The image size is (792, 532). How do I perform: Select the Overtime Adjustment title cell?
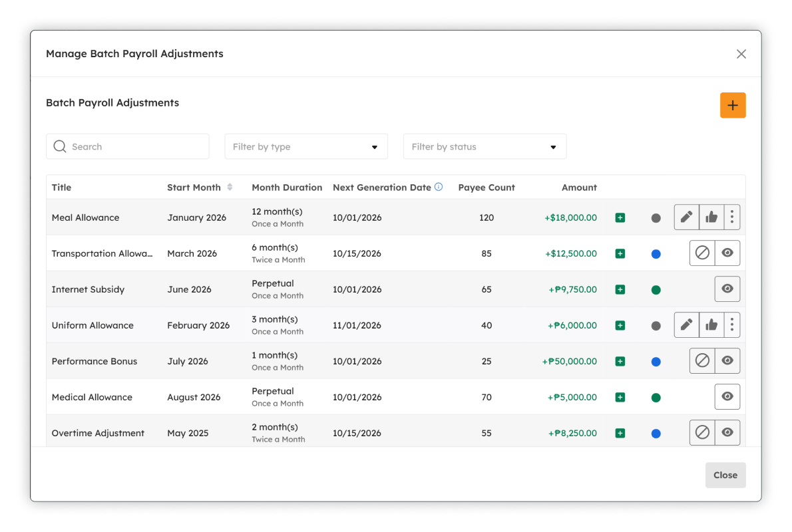pyautogui.click(x=98, y=433)
